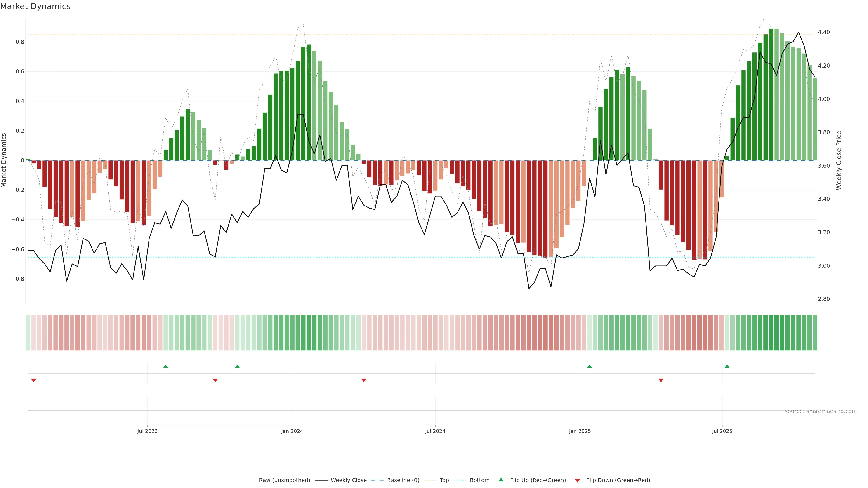Click the red flip-down marker after Jan 2025

661,380
